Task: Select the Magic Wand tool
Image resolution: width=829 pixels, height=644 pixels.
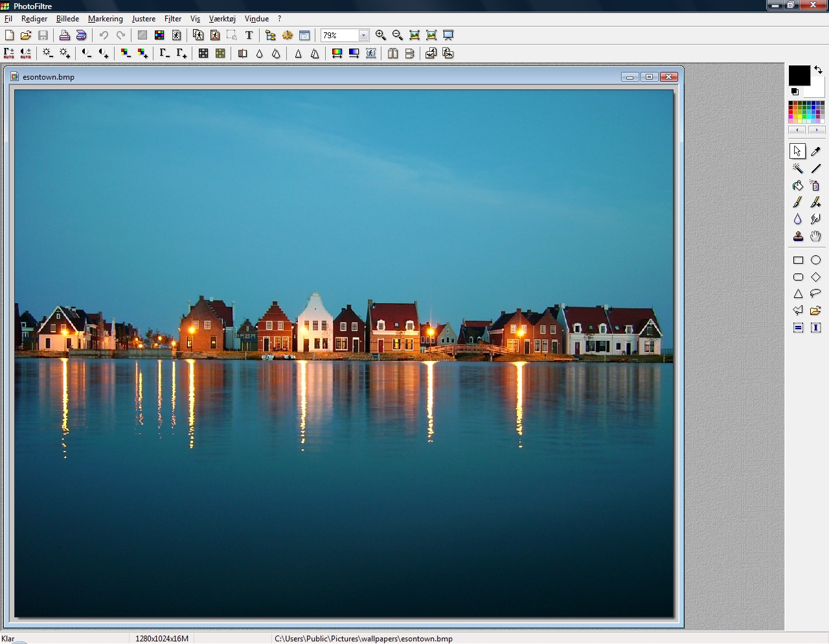Action: (798, 168)
